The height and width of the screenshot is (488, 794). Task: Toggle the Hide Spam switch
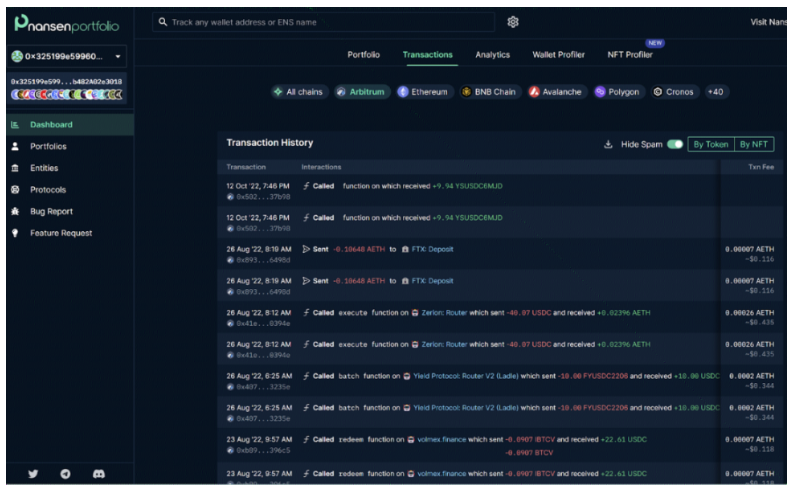point(674,144)
